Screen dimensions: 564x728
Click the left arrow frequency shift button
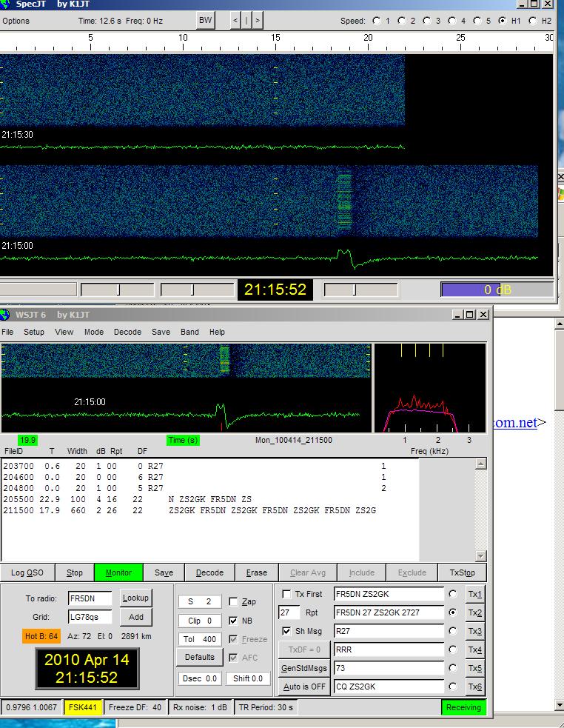pyautogui.click(x=235, y=21)
